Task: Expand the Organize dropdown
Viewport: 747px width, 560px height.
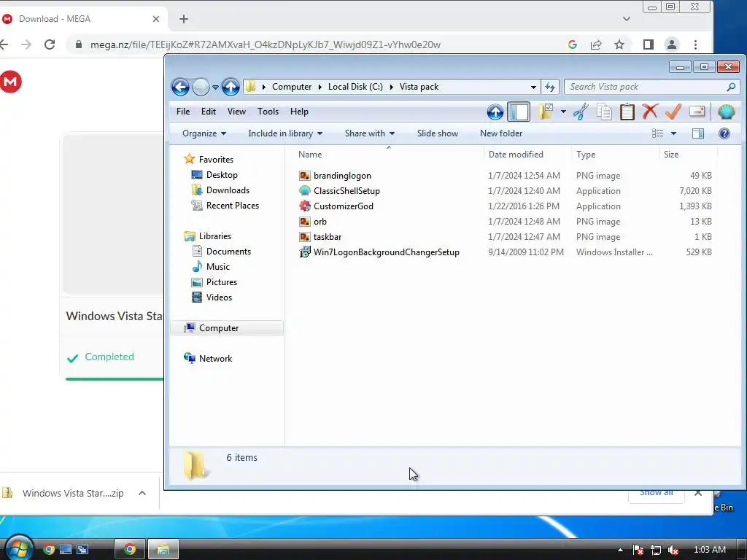Action: tap(204, 133)
